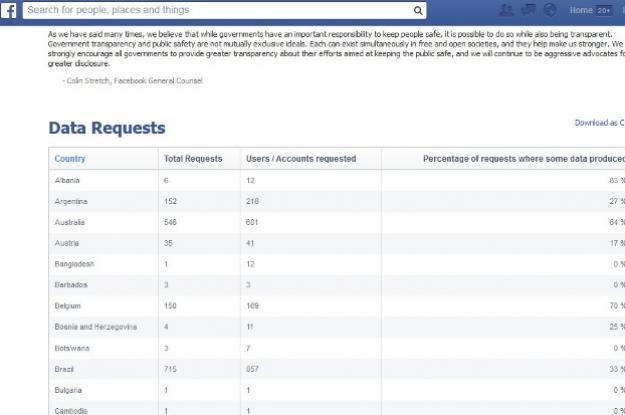Click Austria total requests 35
This screenshot has height=415, width=625.
[x=168, y=243]
